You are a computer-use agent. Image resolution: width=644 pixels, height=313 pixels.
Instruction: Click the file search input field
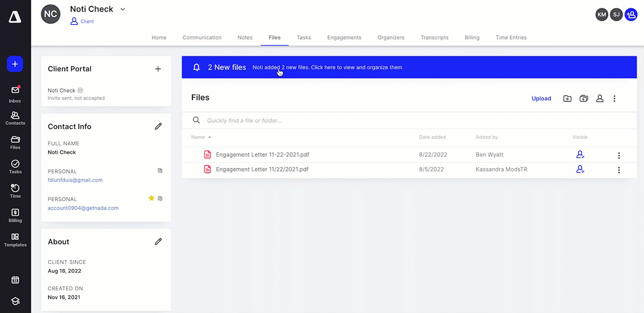409,120
